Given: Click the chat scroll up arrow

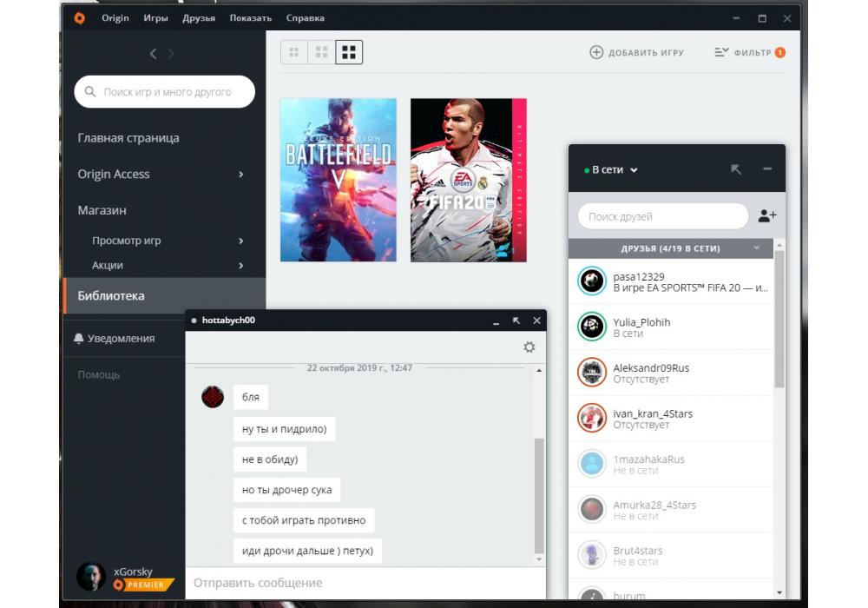Looking at the screenshot, I should 539,371.
